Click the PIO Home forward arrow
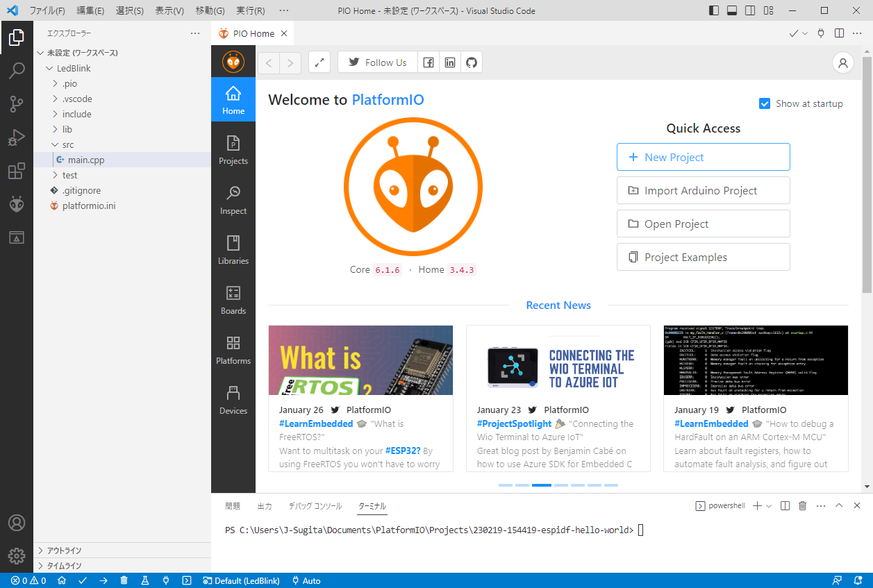The image size is (873, 588). coord(290,62)
